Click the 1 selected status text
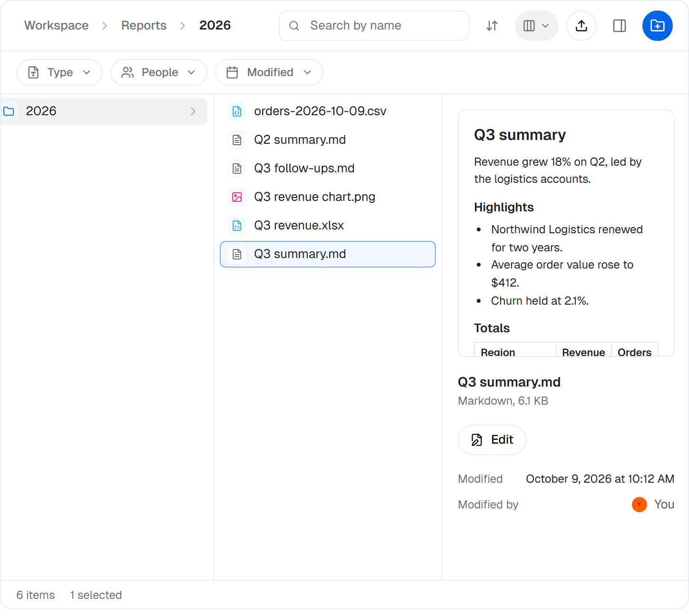This screenshot has height=616, width=689. [96, 595]
